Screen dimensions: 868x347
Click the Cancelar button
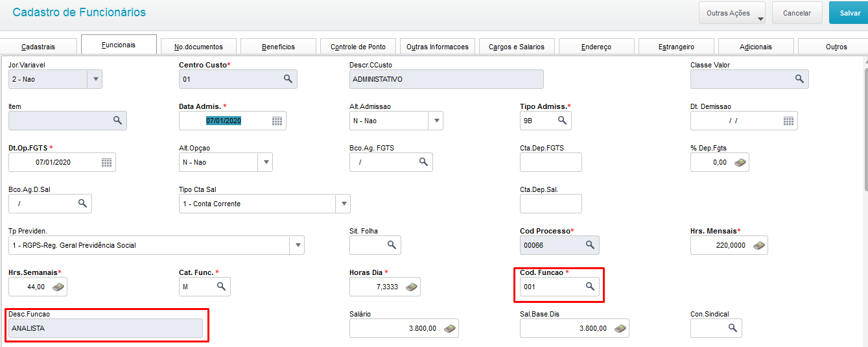pyautogui.click(x=797, y=12)
